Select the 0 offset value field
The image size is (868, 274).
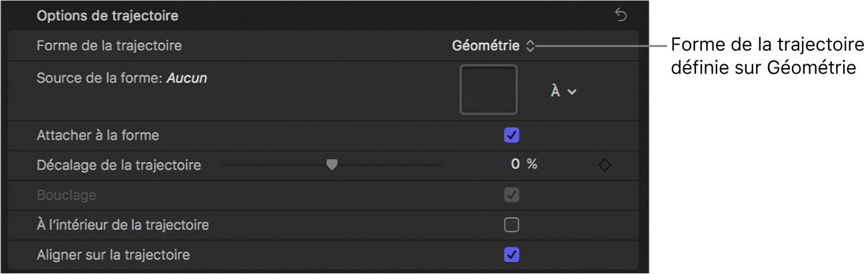pos(515,164)
